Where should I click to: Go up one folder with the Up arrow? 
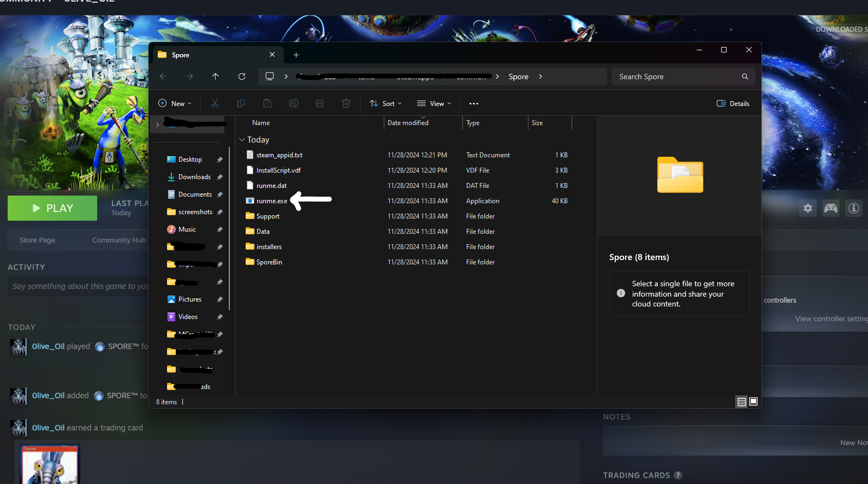click(x=216, y=76)
